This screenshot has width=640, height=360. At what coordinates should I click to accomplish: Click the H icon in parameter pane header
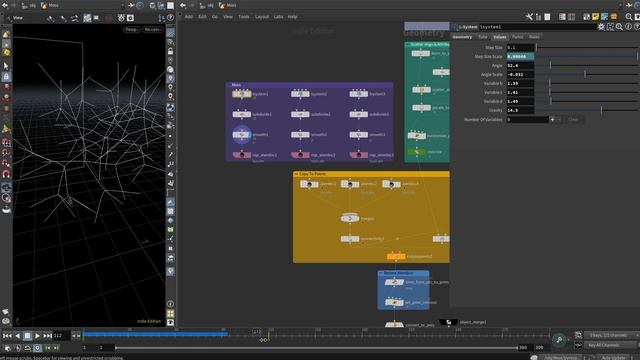coord(610,27)
